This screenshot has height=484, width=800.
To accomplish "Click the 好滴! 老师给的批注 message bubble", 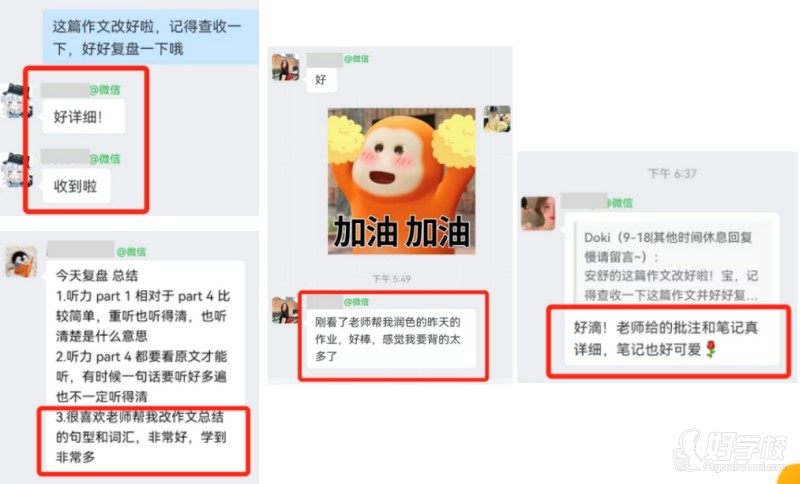I will (672, 339).
